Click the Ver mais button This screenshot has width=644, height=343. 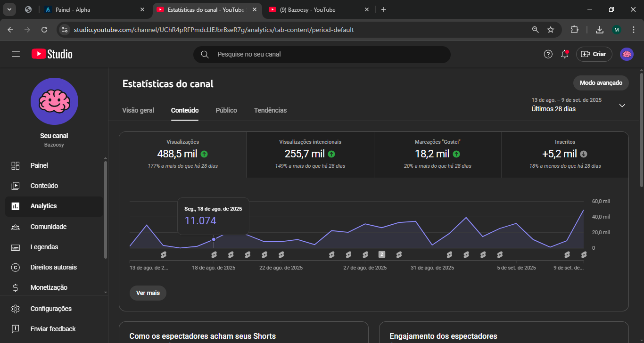[148, 293]
